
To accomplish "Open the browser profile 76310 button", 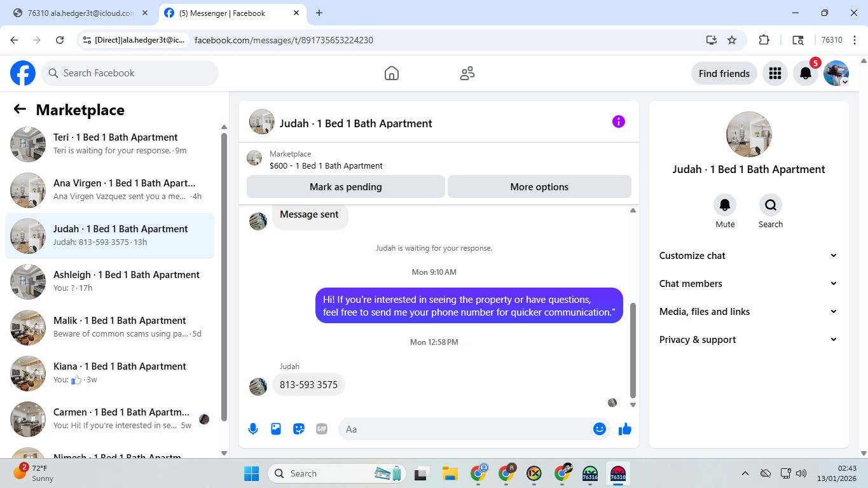I will (832, 40).
